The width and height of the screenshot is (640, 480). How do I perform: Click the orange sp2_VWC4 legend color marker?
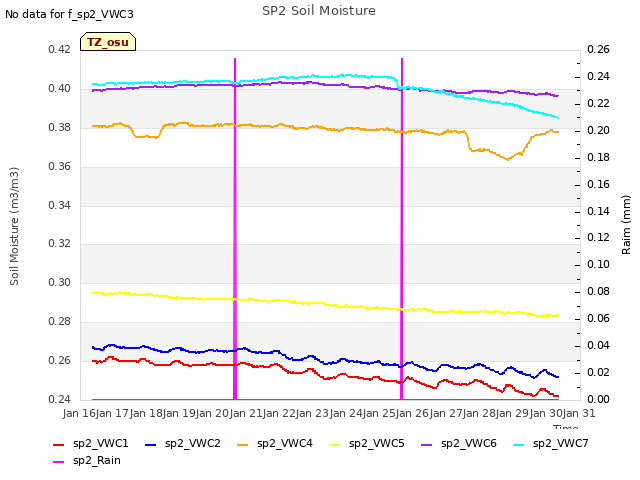tap(243, 444)
